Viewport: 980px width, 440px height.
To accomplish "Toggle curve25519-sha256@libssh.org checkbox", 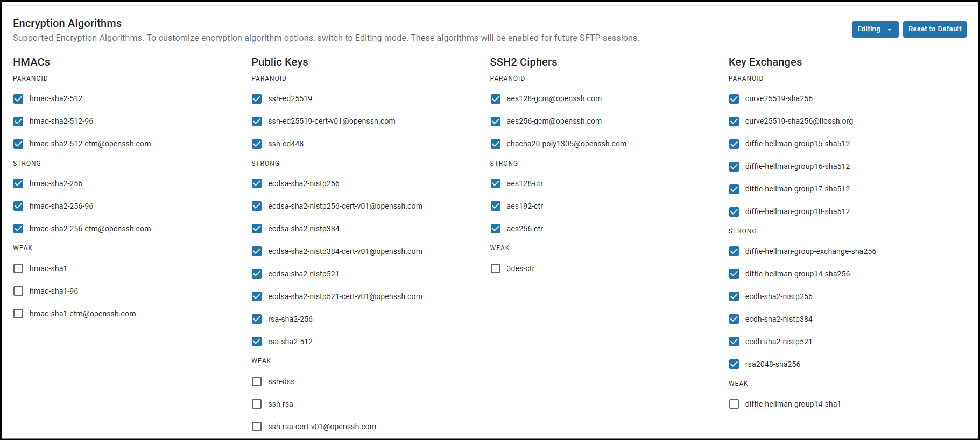I will (x=734, y=122).
